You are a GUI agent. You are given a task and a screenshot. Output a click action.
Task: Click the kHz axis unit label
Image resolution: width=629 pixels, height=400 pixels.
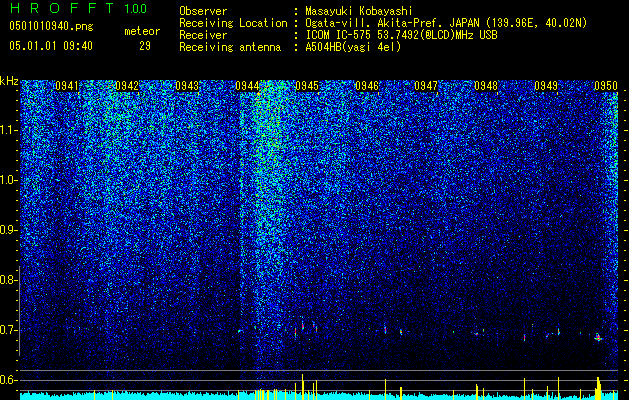pyautogui.click(x=9, y=81)
